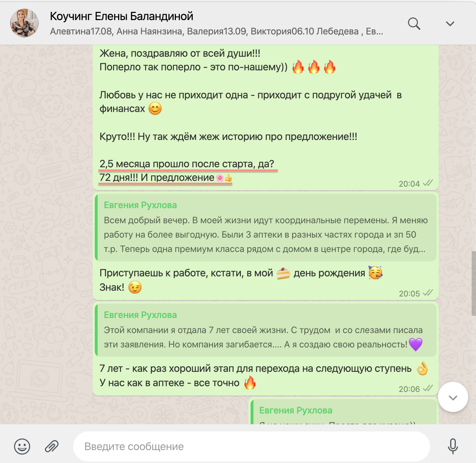The width and height of the screenshot is (476, 463).
Task: Expand the chat menu chevron in header
Action: [x=450, y=24]
